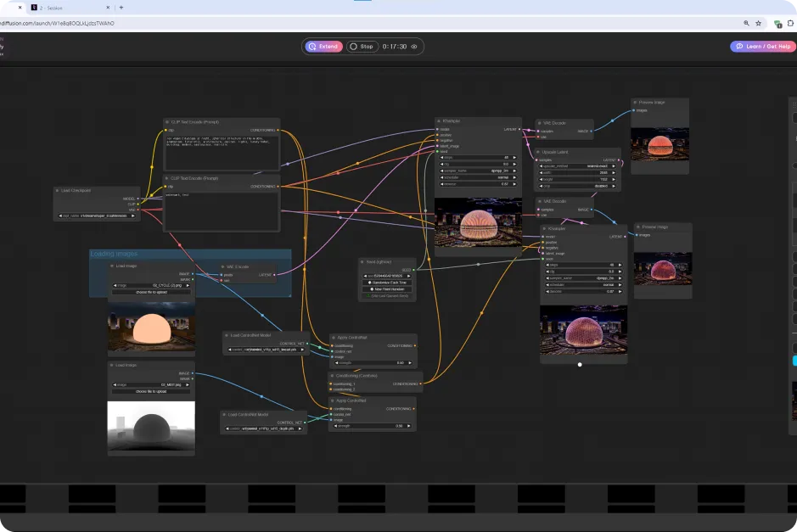
Task: Click the "watermark, text" negative prompt text area
Action: (222, 210)
